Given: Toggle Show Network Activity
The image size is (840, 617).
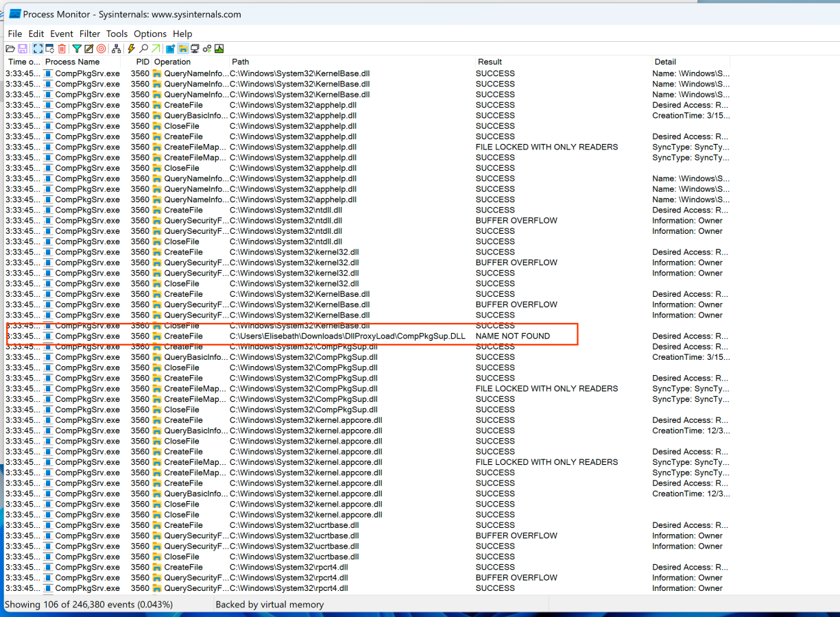Looking at the screenshot, I should (195, 49).
